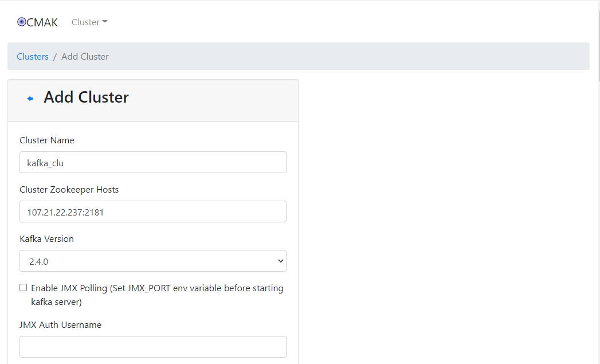Click the CMAK brand name text
600x364 pixels.
42,22
